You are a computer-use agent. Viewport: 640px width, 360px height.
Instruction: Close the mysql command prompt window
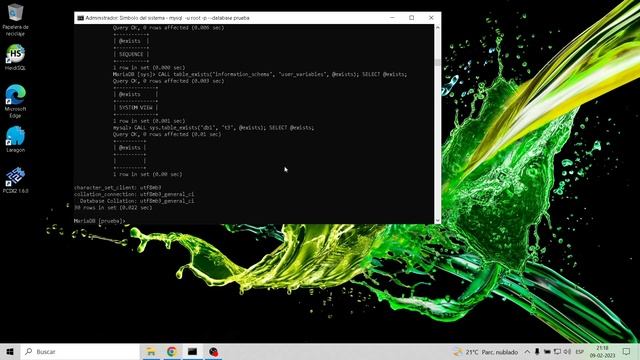pos(431,18)
